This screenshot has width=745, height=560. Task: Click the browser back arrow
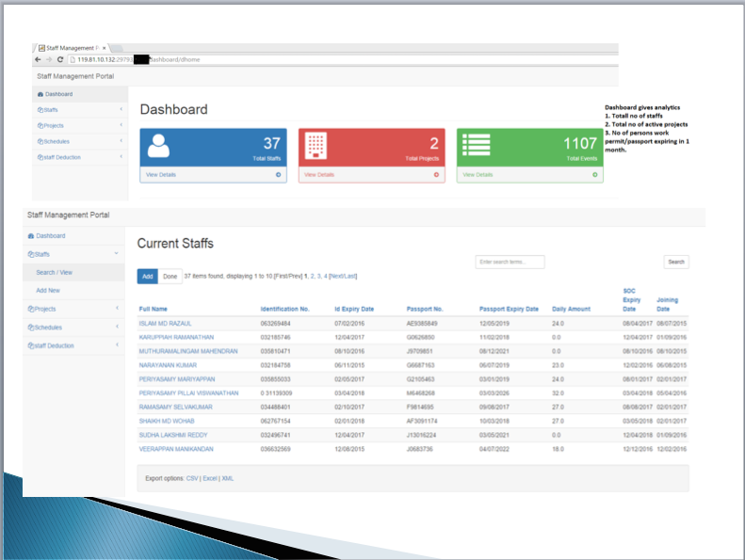pyautogui.click(x=38, y=59)
